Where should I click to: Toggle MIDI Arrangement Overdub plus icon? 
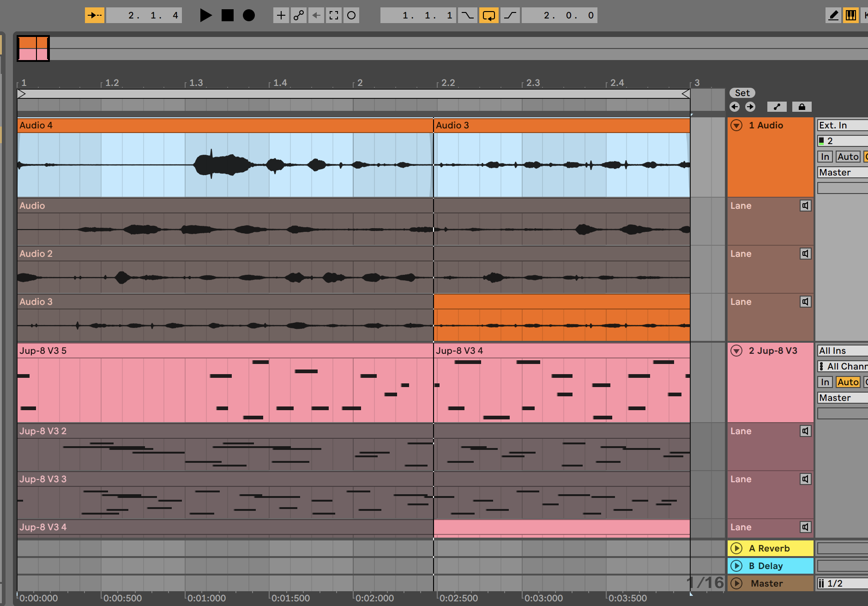(281, 15)
